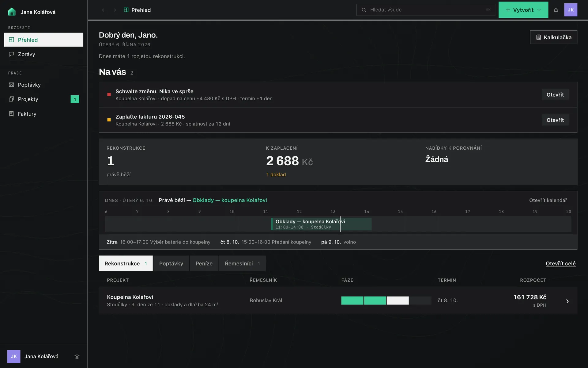Switch to Rekonstrukce tab
The width and height of the screenshot is (588, 368).
[126, 263]
